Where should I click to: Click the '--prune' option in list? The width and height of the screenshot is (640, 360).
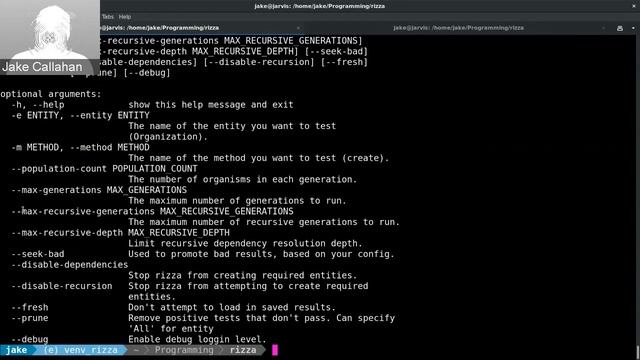pos(29,318)
